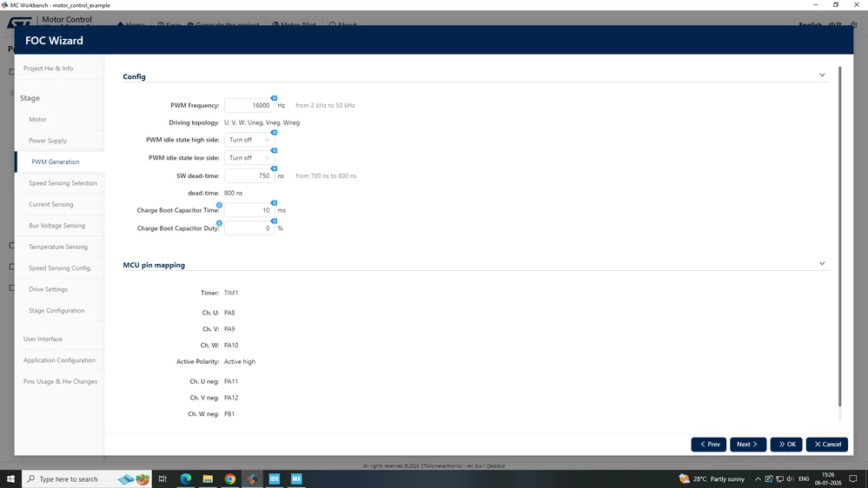Edit the PWM Frequency field
868x488 pixels.
[248, 105]
